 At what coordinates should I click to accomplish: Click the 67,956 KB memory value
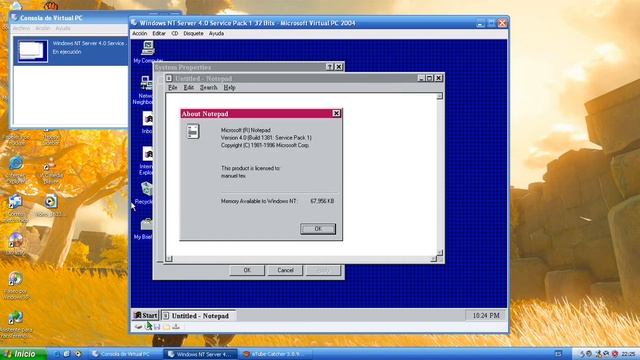322,201
